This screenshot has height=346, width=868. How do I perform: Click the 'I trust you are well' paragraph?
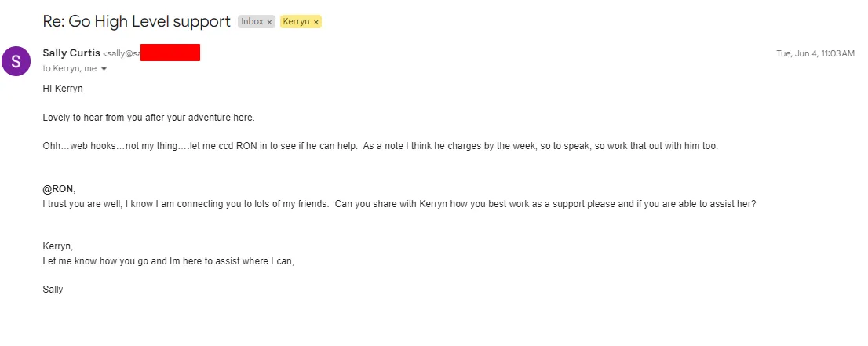399,204
